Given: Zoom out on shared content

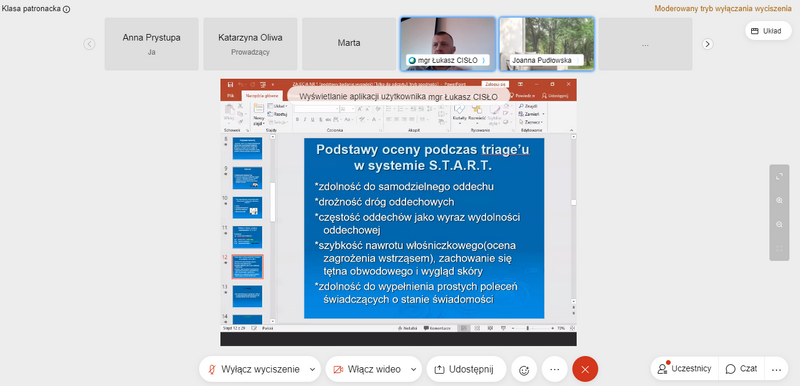Looking at the screenshot, I should click(x=779, y=224).
